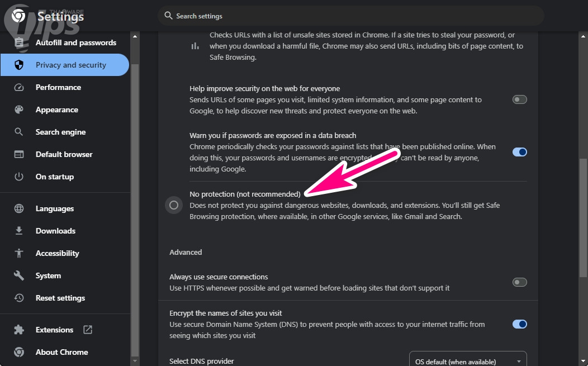Open the OS default DNS provider dropdown
This screenshot has height=366, width=588.
468,360
